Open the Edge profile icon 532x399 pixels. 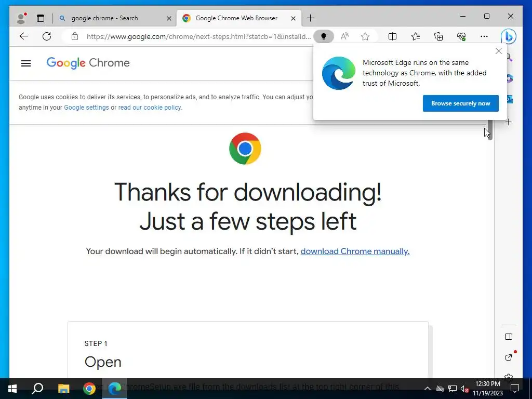click(21, 18)
